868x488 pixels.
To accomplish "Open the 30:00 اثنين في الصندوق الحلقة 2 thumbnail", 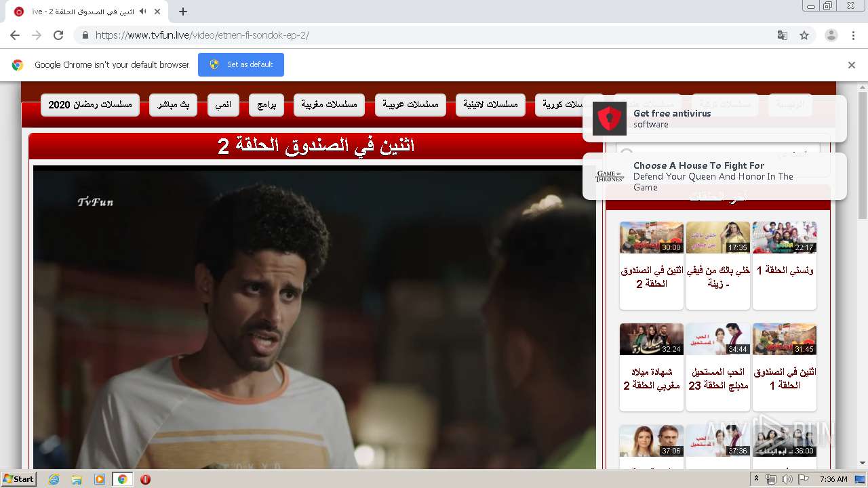I will pyautogui.click(x=652, y=237).
